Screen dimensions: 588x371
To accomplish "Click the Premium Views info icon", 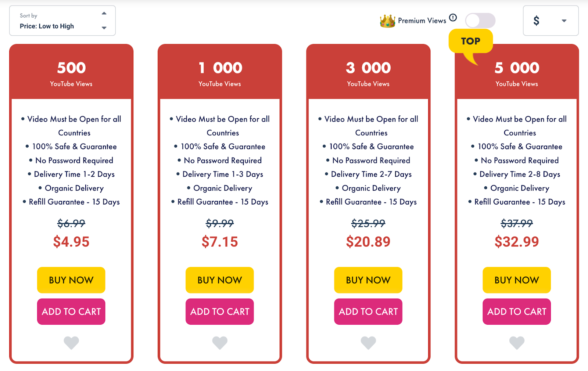I will [453, 17].
